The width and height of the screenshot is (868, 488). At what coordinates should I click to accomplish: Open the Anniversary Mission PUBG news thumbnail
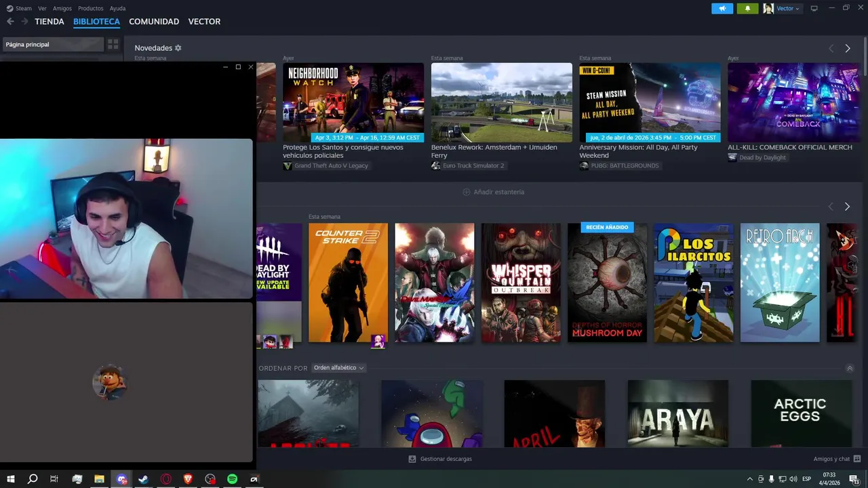[x=650, y=102]
